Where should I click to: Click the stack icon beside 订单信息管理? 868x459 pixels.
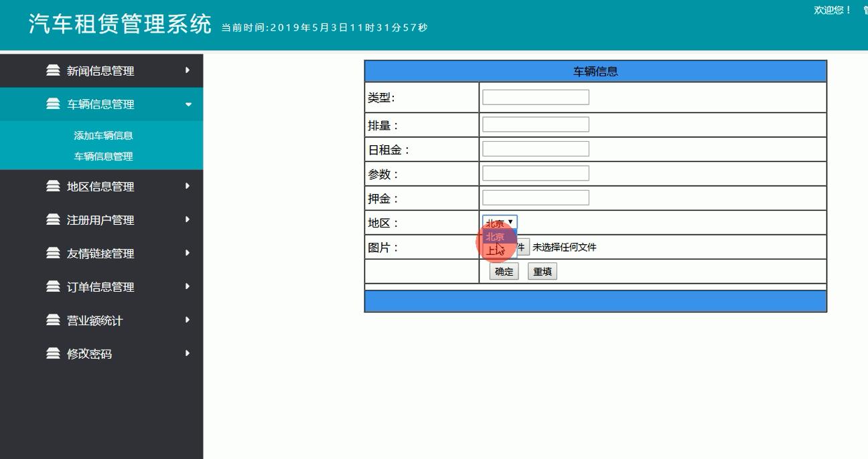tap(53, 286)
